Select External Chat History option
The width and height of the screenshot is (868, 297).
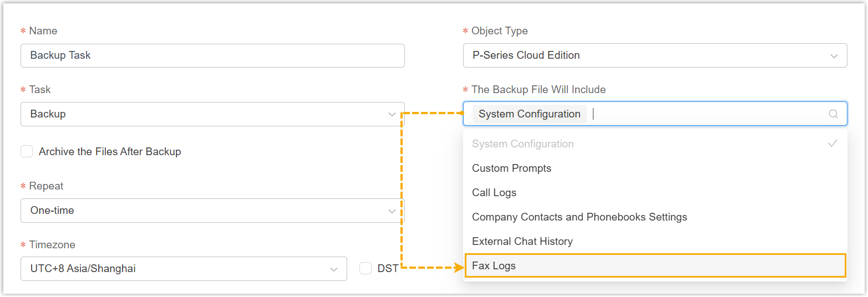522,242
